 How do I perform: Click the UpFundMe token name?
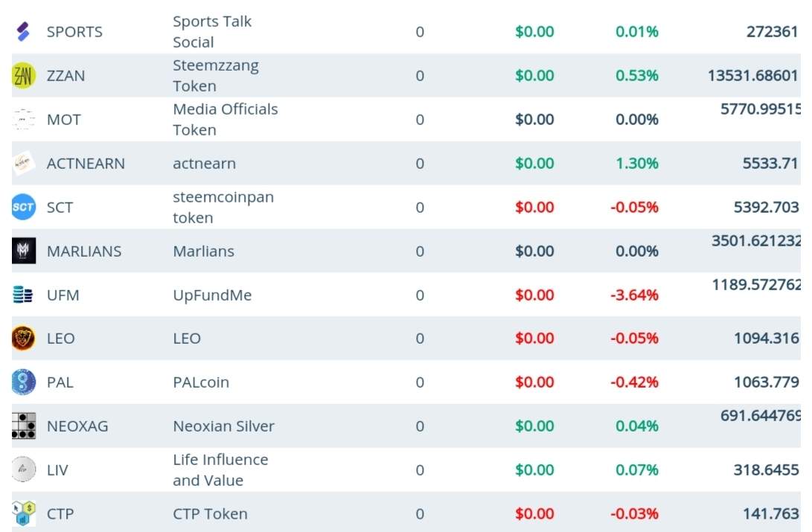pyautogui.click(x=212, y=295)
